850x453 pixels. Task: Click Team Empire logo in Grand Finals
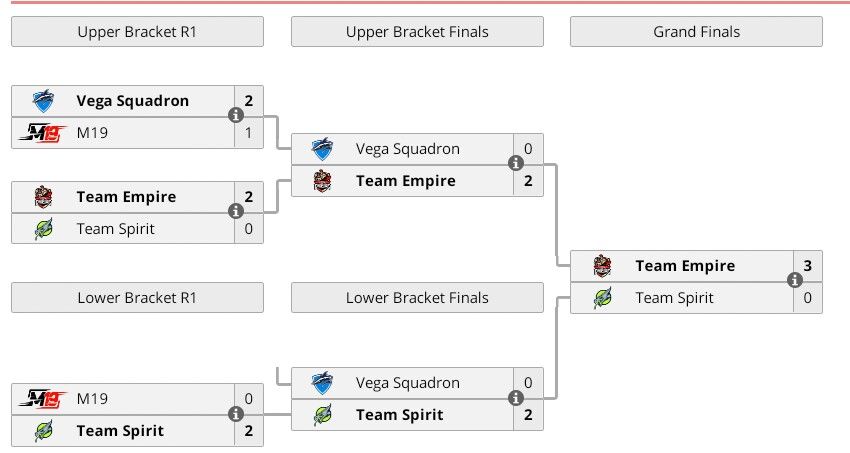tap(602, 266)
